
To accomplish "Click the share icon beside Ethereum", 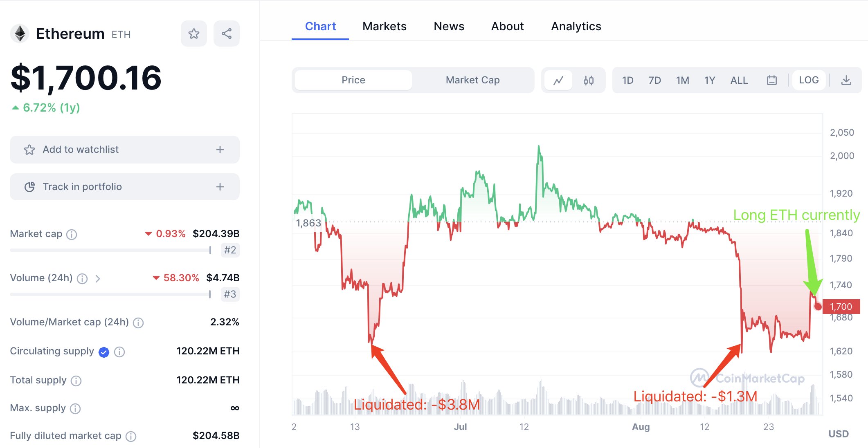I will click(227, 34).
